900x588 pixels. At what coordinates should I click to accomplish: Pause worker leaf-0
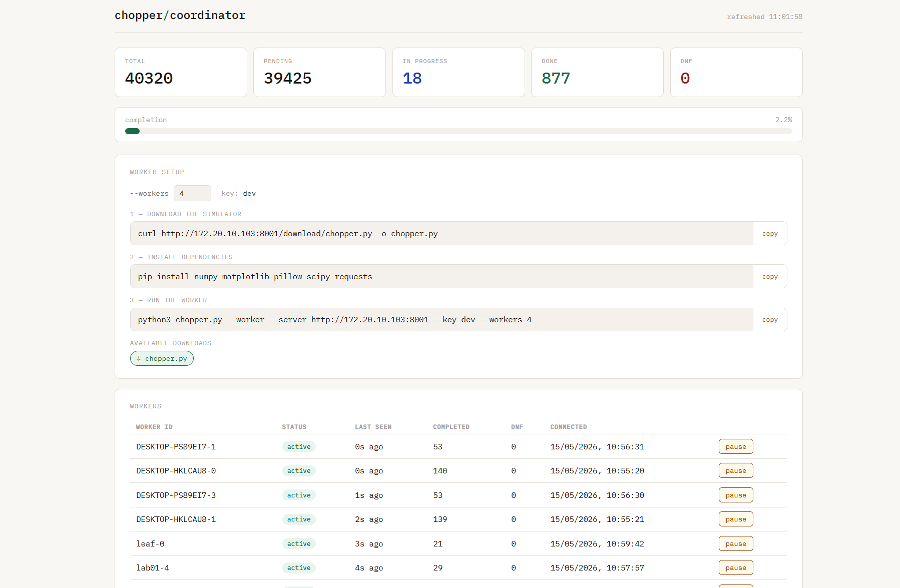click(736, 543)
